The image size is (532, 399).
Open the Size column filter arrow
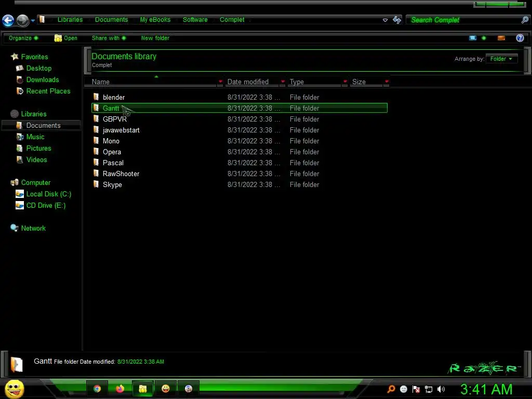tap(387, 82)
